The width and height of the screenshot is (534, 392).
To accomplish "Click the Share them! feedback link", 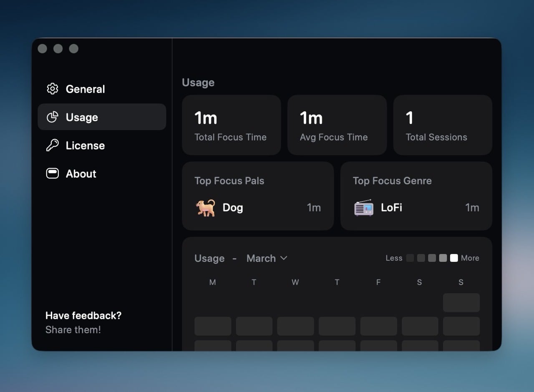I will point(73,330).
